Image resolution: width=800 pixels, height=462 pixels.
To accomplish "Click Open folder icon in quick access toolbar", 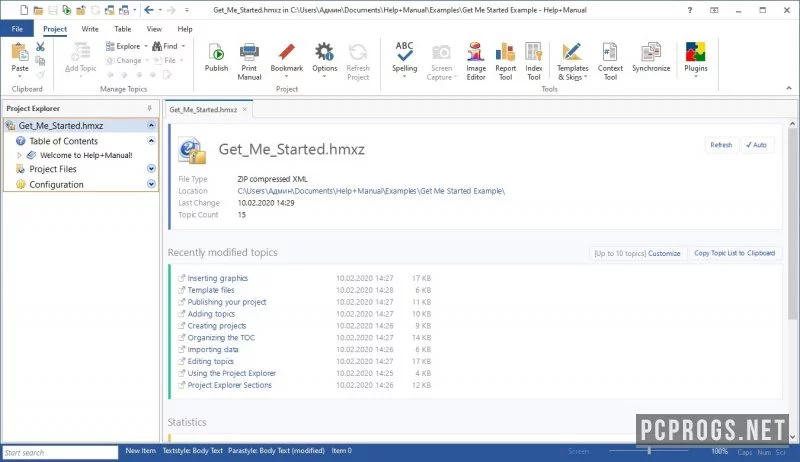I will coord(38,10).
